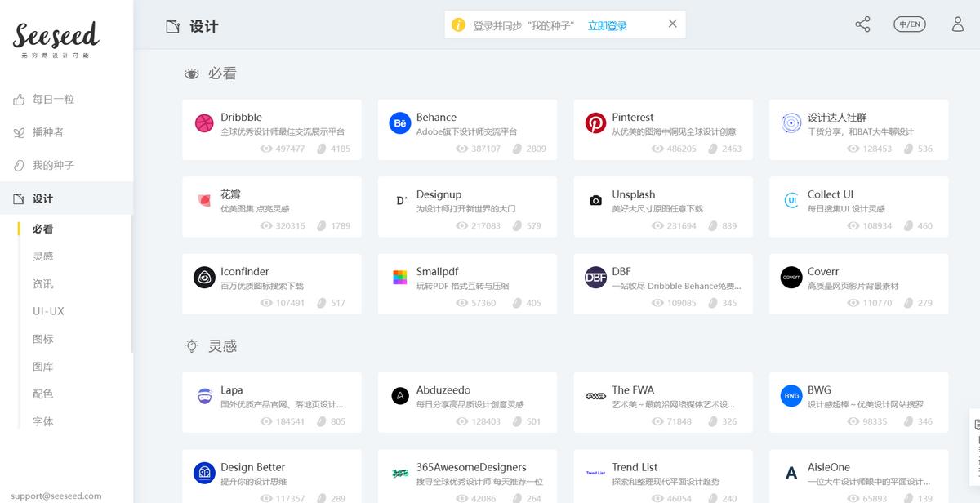Viewport: 980px width, 503px height.
Task: Click the yellow info icon in notification
Action: [458, 25]
